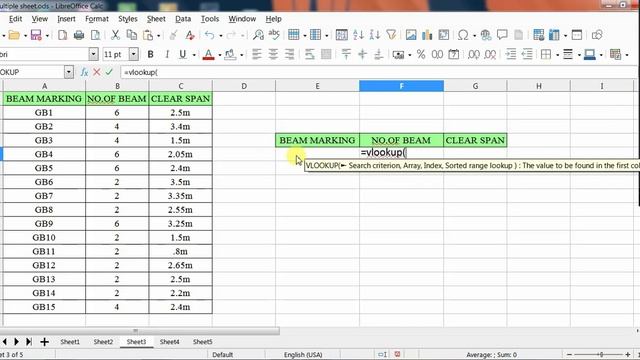Click the Zoom In plus button
Screen dimensions: 640x360
[x=628, y=355]
